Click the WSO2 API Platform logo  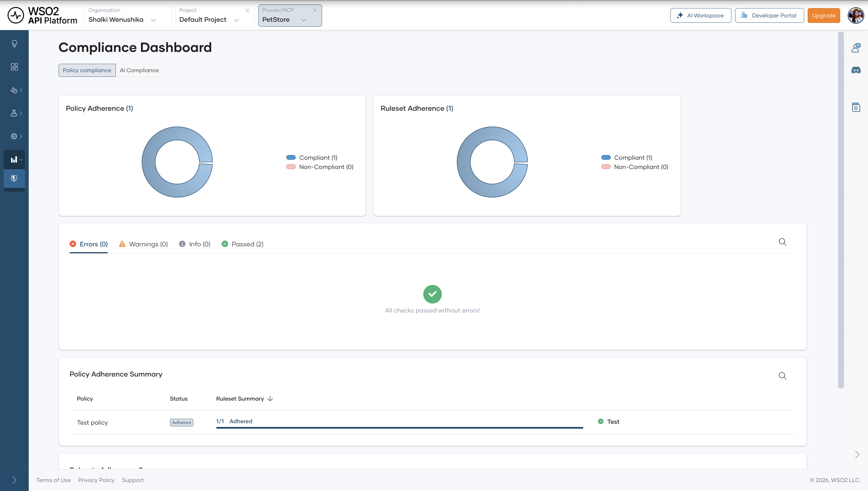coord(43,16)
